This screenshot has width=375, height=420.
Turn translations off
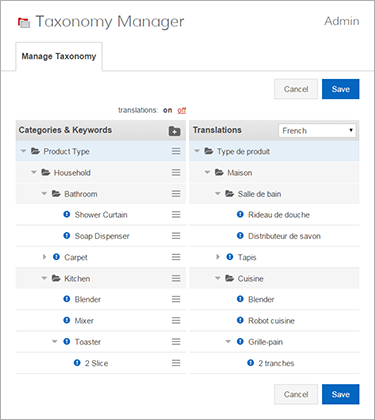(x=182, y=110)
